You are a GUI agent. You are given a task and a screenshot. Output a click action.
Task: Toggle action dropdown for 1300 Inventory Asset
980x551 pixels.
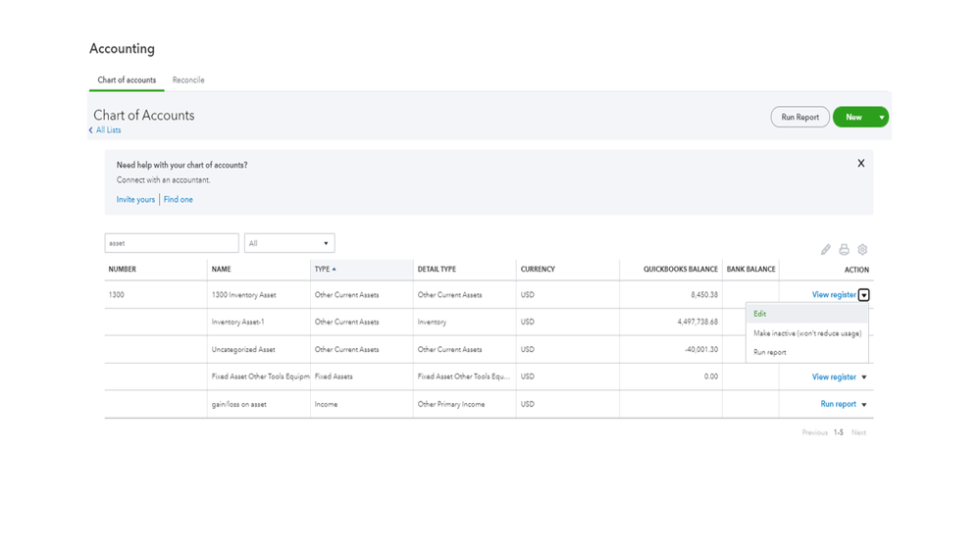863,295
